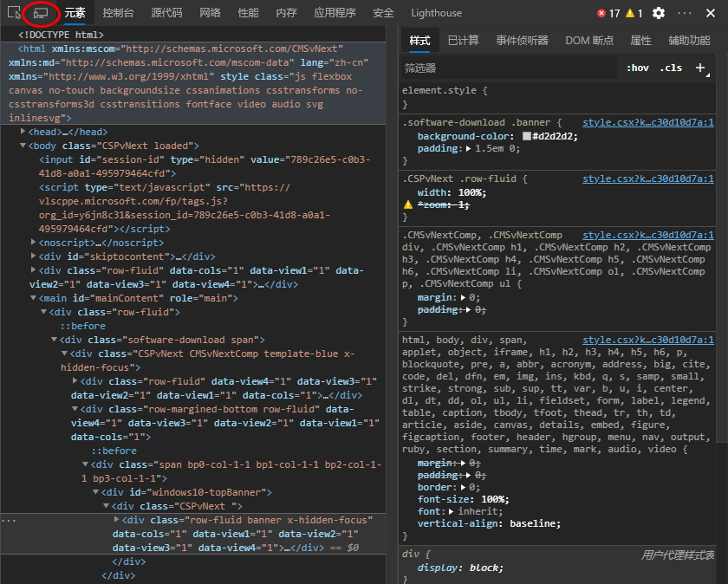Open style.csx link for .CMSvNextComp rule
This screenshot has height=584, width=728.
(x=648, y=236)
